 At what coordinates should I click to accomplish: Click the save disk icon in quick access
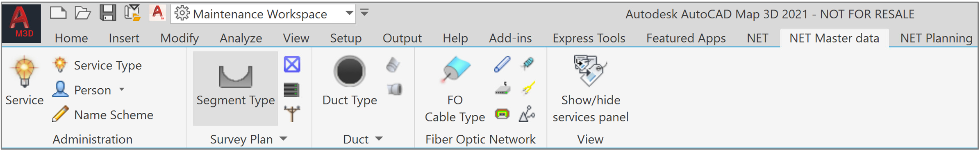pos(108,13)
